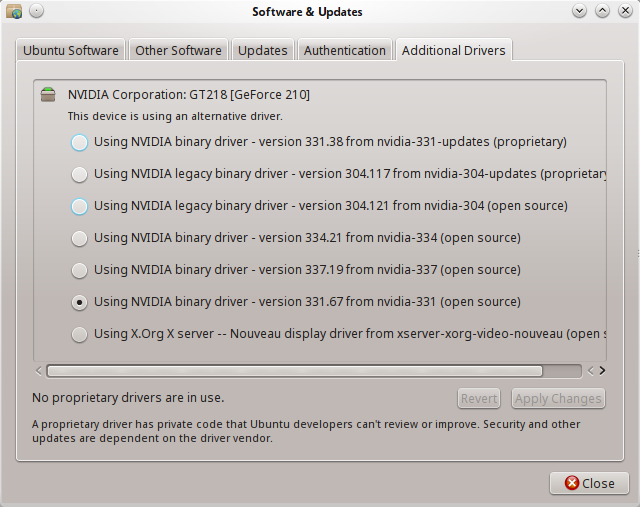Switch to the Other Software tab
Viewport: 640px width, 507px height.
pyautogui.click(x=178, y=50)
